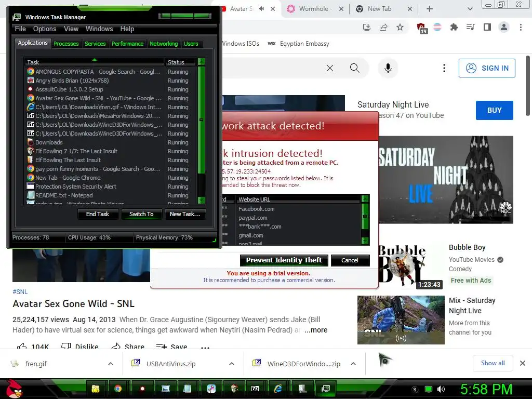The image size is (532, 399).
Task: Open the Chrome tab search chevron
Action: tap(470, 9)
